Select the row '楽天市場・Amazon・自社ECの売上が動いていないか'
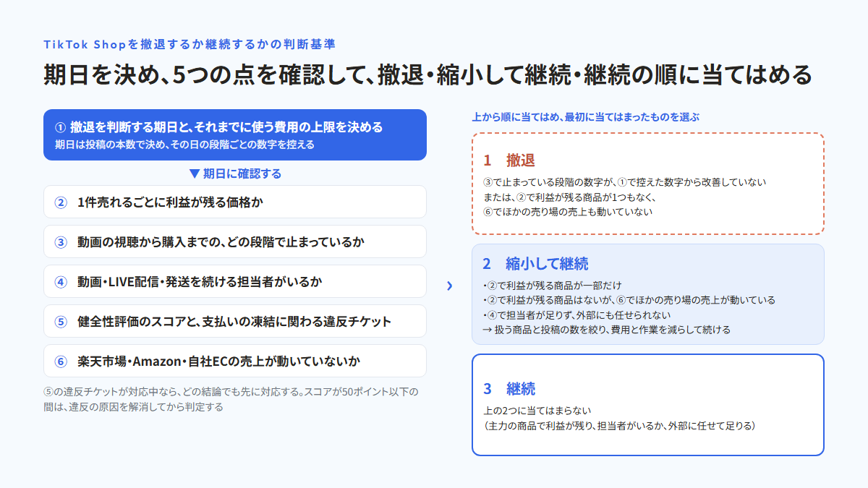Screen dimensions: 868x488 235,361
